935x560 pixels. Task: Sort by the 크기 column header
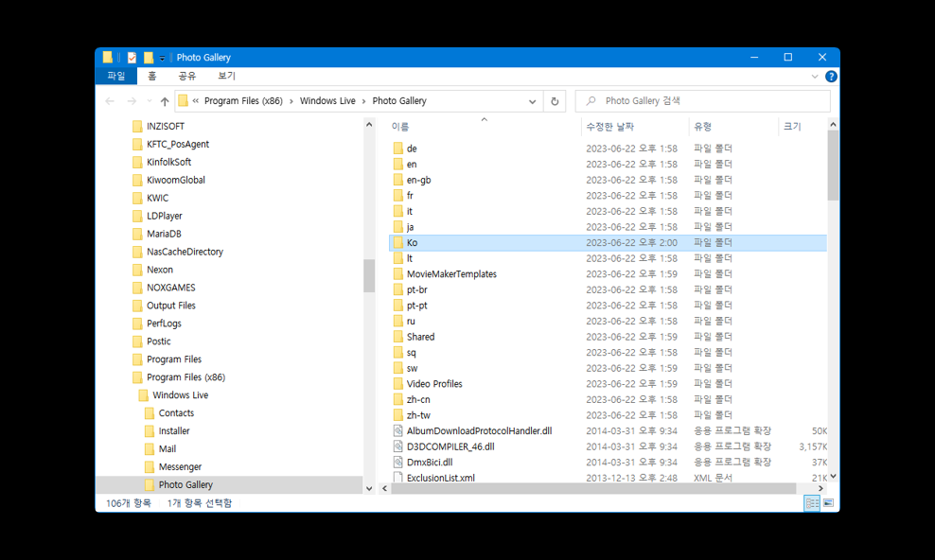click(792, 127)
